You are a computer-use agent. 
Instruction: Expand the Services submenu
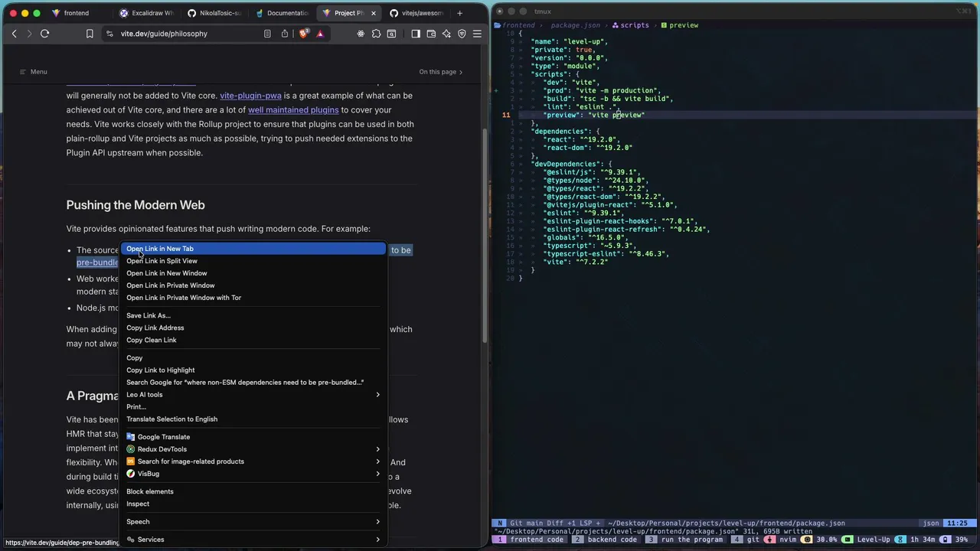point(254,540)
